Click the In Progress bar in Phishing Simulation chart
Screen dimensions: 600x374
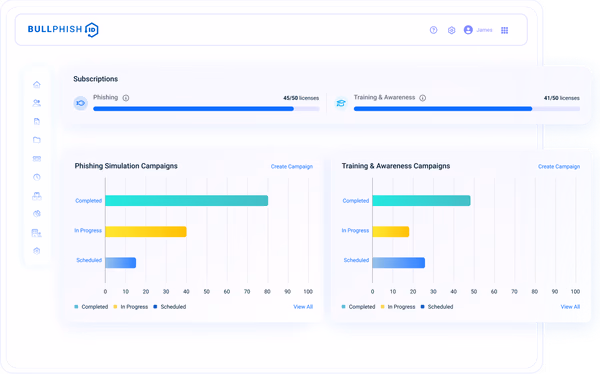(x=146, y=232)
